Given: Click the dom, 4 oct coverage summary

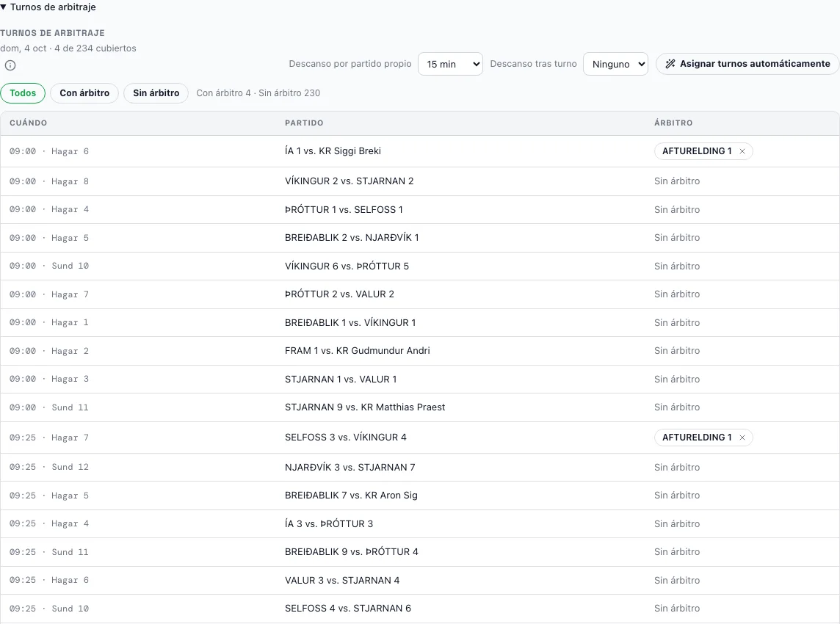Looking at the screenshot, I should pos(68,48).
